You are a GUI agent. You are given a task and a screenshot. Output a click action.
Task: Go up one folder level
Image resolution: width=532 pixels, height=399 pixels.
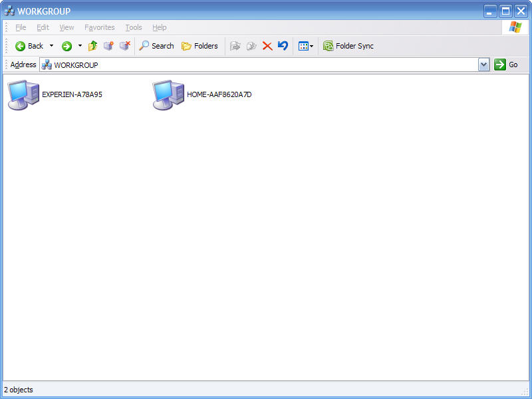click(92, 46)
